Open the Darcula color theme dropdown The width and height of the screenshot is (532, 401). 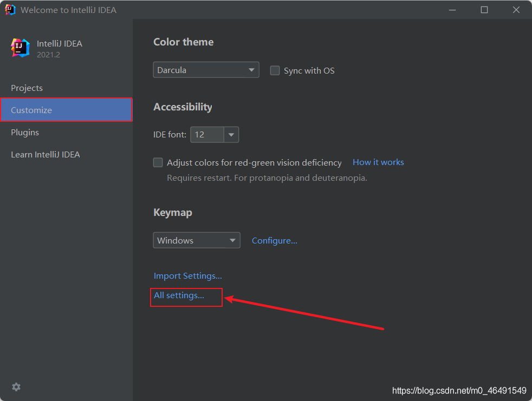(206, 70)
